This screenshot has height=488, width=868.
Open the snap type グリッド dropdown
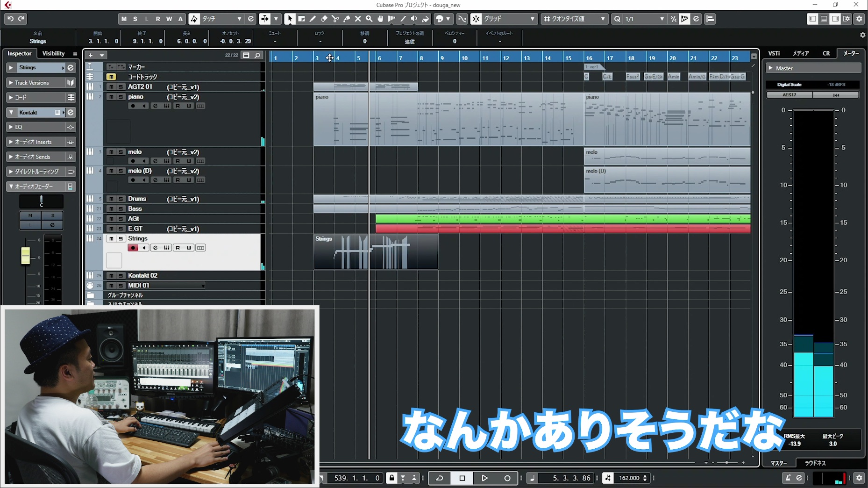point(509,19)
